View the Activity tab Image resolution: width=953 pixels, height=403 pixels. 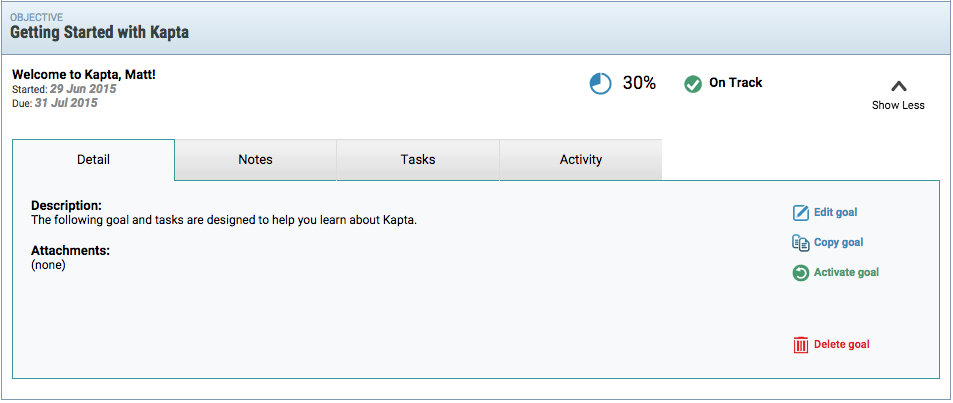coord(580,160)
